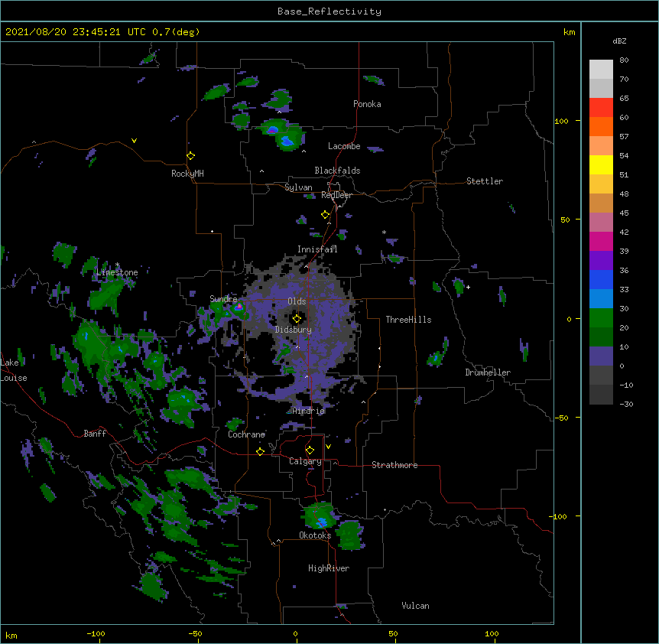The width and height of the screenshot is (659, 644).
Task: Click the Olds label
Action: pos(297,301)
